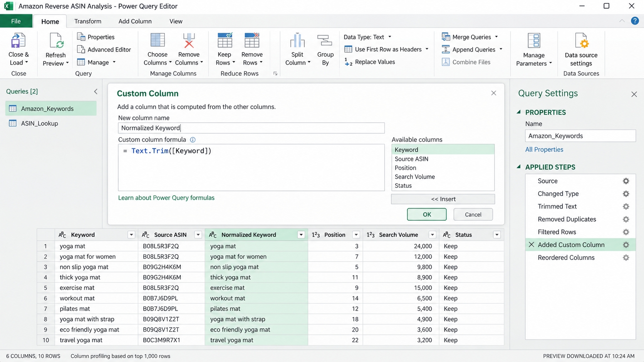Expand the Merge Queries dropdown
Screen dimensions: 644x362
click(x=496, y=37)
